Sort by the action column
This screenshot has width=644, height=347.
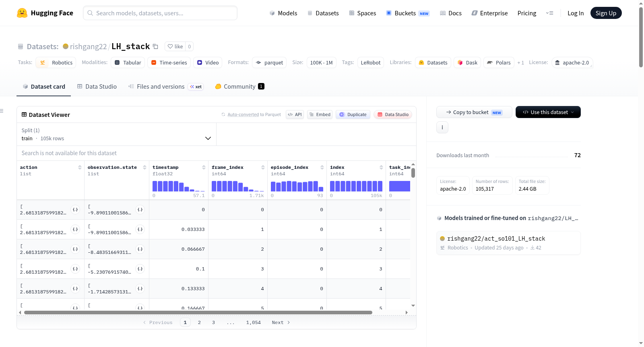[80, 167]
